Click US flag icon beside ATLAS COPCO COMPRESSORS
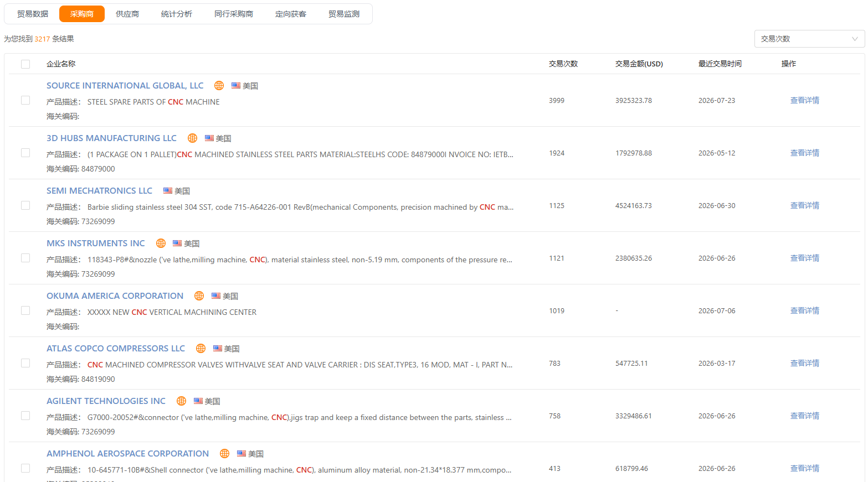The width and height of the screenshot is (868, 482). click(x=218, y=349)
